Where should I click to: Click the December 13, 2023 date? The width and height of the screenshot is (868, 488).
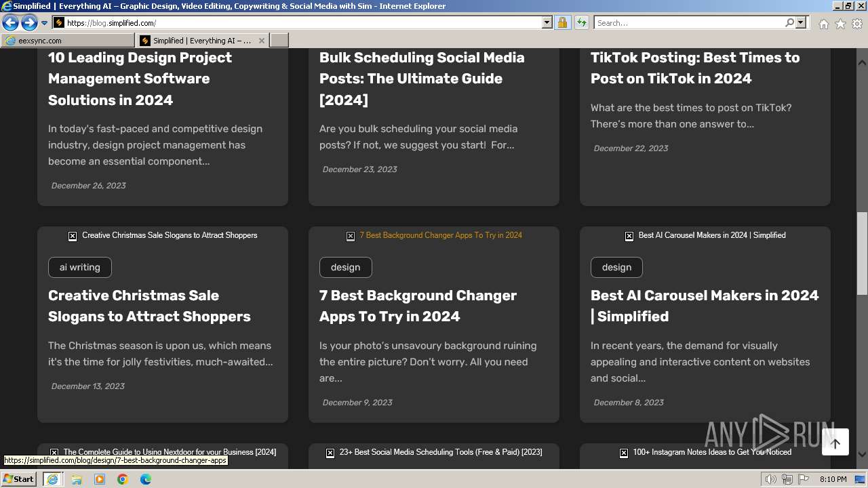coord(88,386)
